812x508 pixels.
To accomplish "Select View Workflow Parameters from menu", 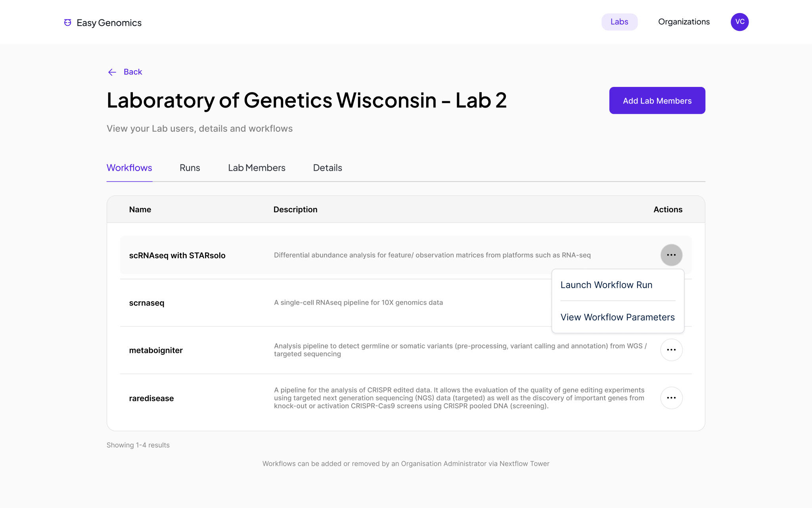I will [617, 317].
